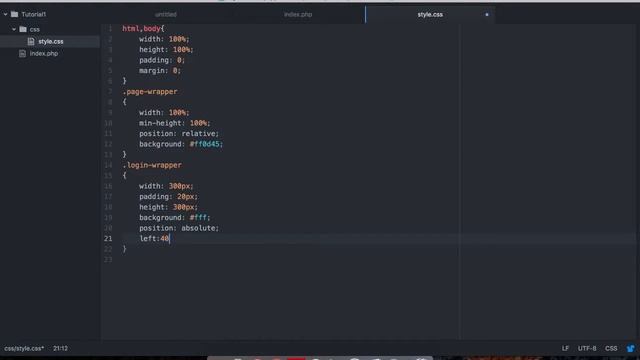Click the modified dot on style.css tab
The height and width of the screenshot is (360, 640).
[x=487, y=14]
